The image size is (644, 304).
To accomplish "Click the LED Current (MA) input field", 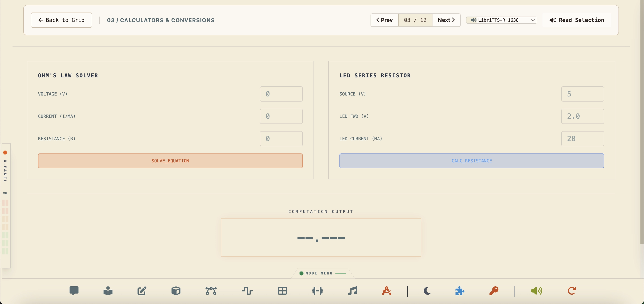I will pos(583,139).
